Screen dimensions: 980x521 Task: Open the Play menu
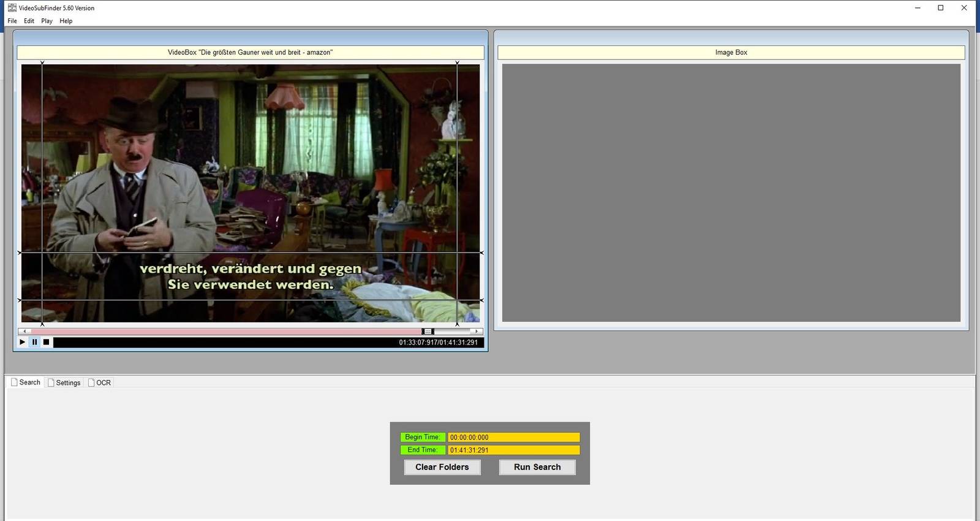click(x=47, y=21)
